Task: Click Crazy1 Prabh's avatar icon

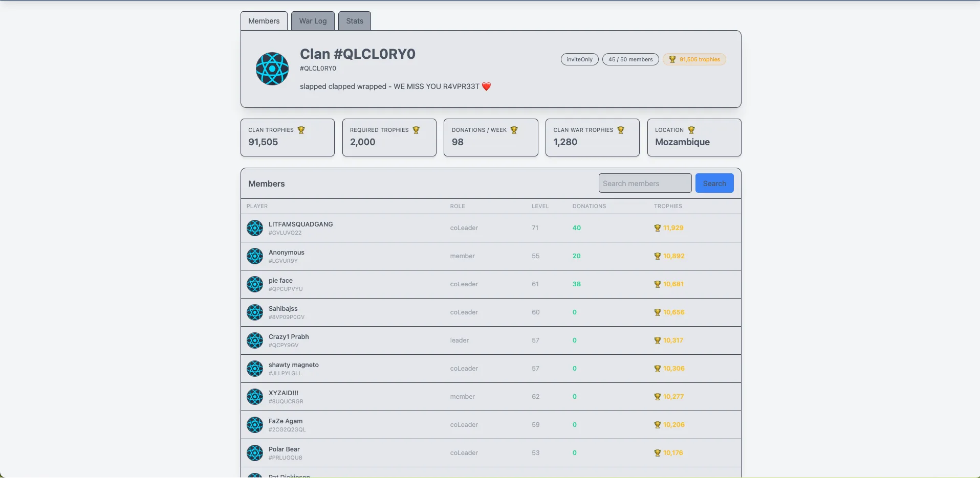Action: pos(255,340)
